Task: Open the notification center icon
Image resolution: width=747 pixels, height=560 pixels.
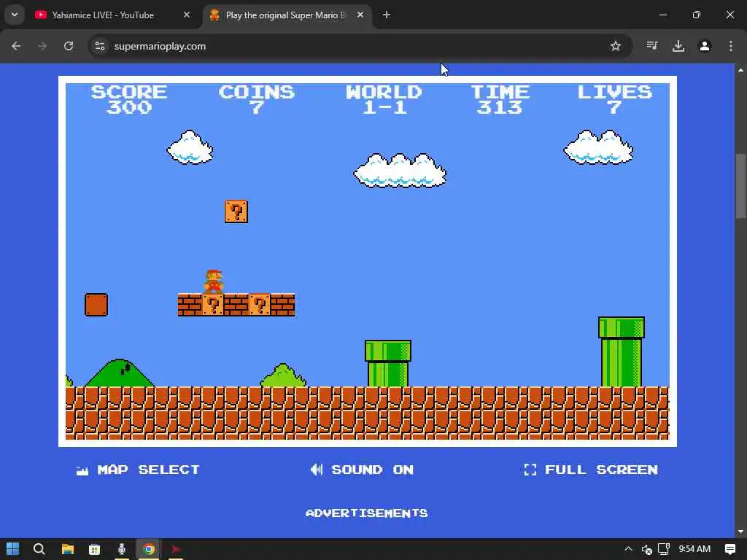Action: point(729,549)
